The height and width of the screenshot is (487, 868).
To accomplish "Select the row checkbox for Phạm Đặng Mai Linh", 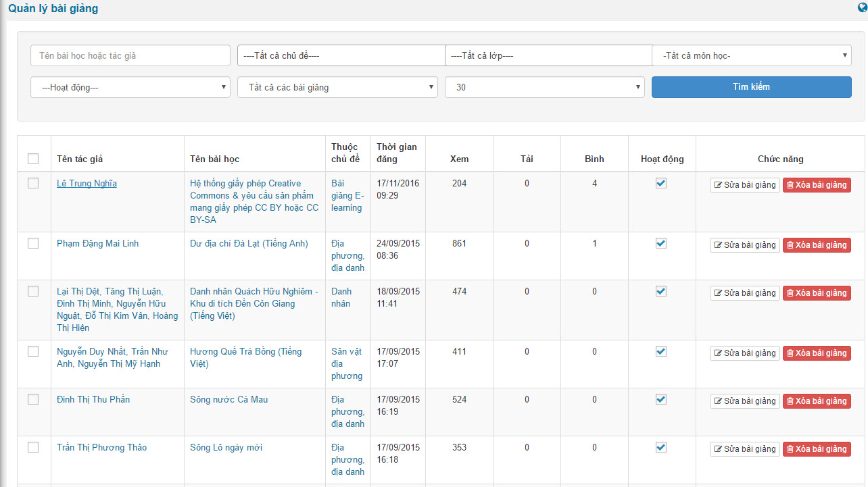I will click(33, 243).
